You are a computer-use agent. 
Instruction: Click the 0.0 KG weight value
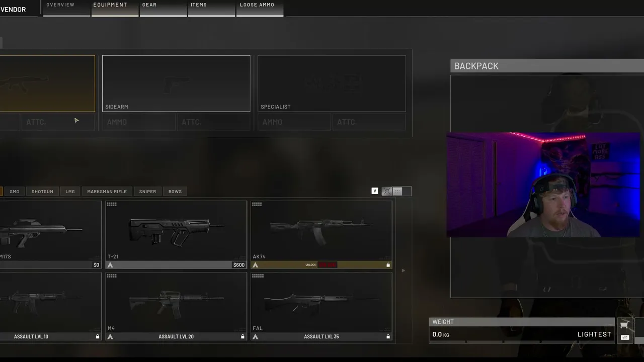coord(441,334)
